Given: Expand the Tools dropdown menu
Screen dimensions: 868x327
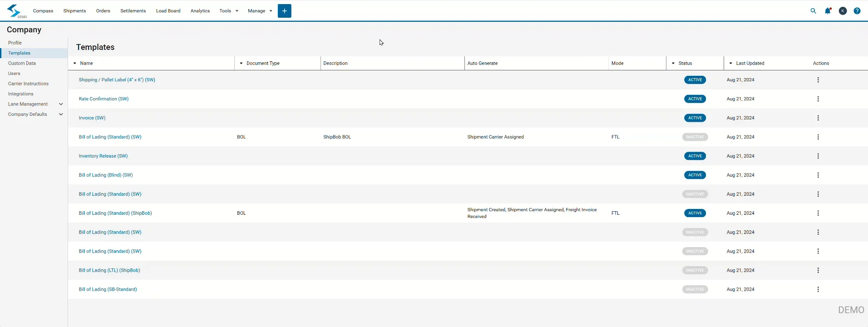Looking at the screenshot, I should pyautogui.click(x=229, y=11).
